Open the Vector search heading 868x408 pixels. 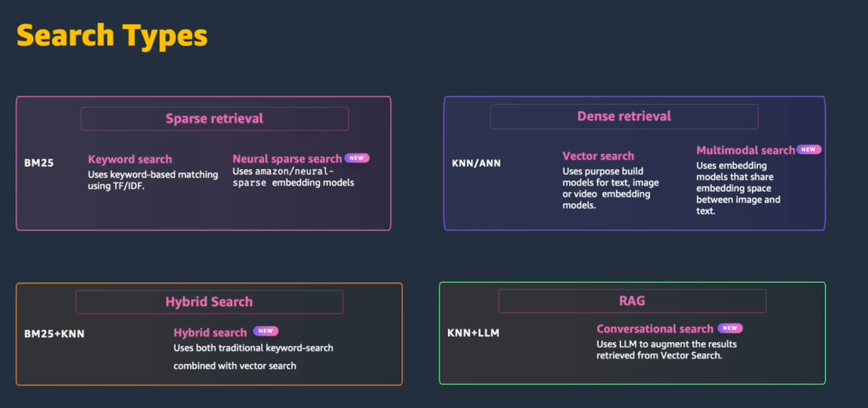click(598, 156)
